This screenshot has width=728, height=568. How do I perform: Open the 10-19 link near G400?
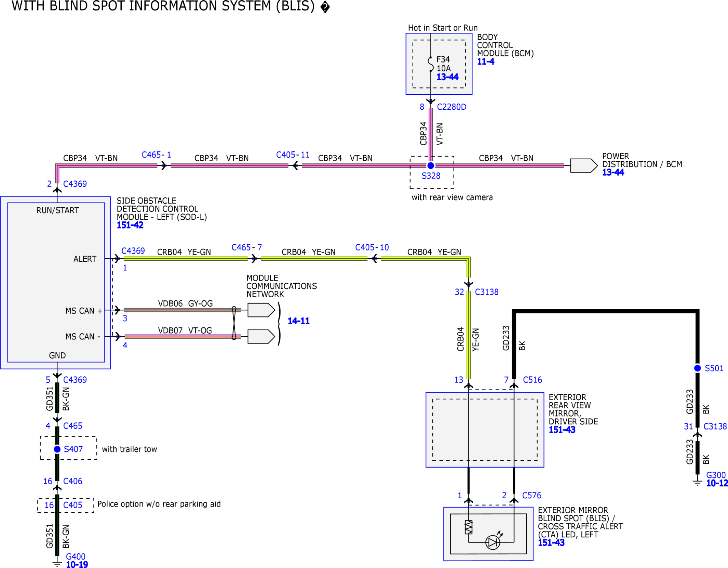[x=77, y=564]
